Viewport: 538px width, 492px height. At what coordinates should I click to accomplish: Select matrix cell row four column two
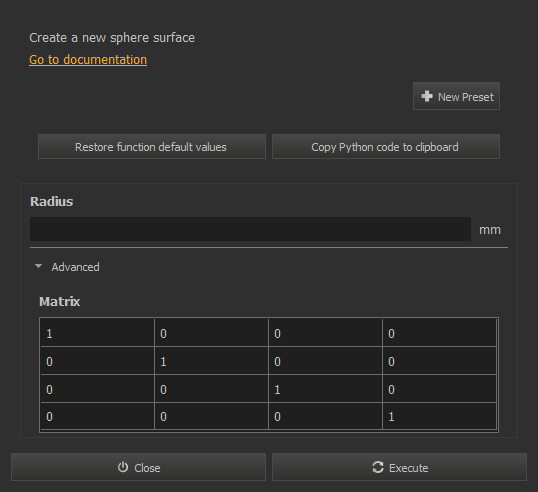(211, 416)
